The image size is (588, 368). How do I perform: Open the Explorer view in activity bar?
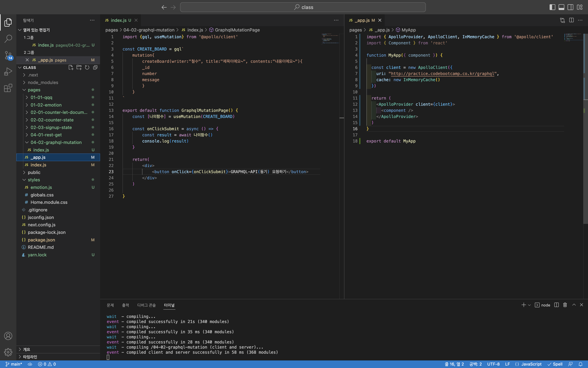8,22
